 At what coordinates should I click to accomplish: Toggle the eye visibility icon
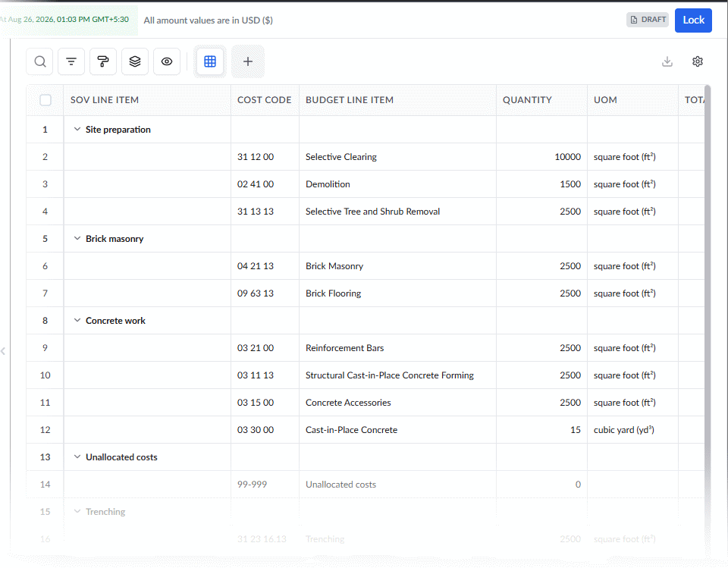[x=167, y=61]
